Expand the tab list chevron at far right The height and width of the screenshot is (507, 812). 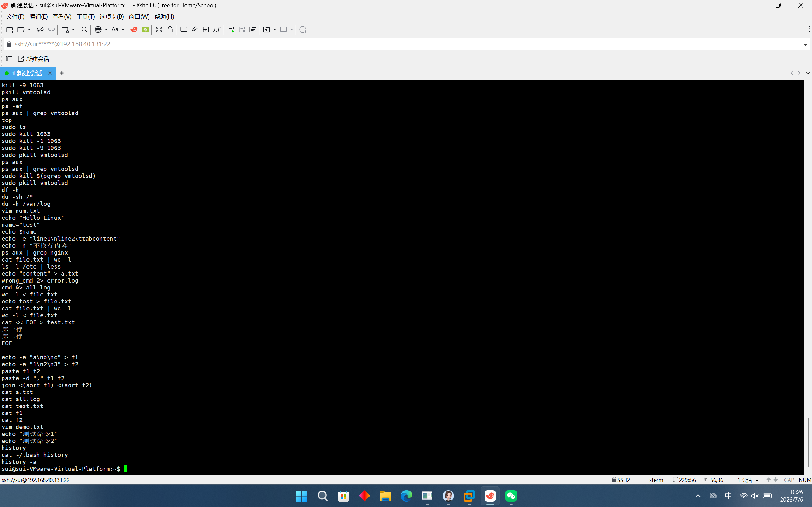click(x=808, y=73)
